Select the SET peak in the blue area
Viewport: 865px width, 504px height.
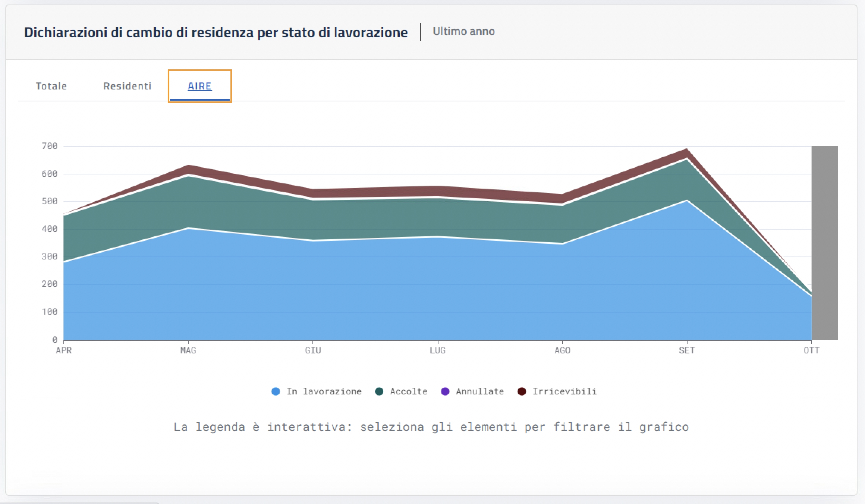pyautogui.click(x=687, y=212)
